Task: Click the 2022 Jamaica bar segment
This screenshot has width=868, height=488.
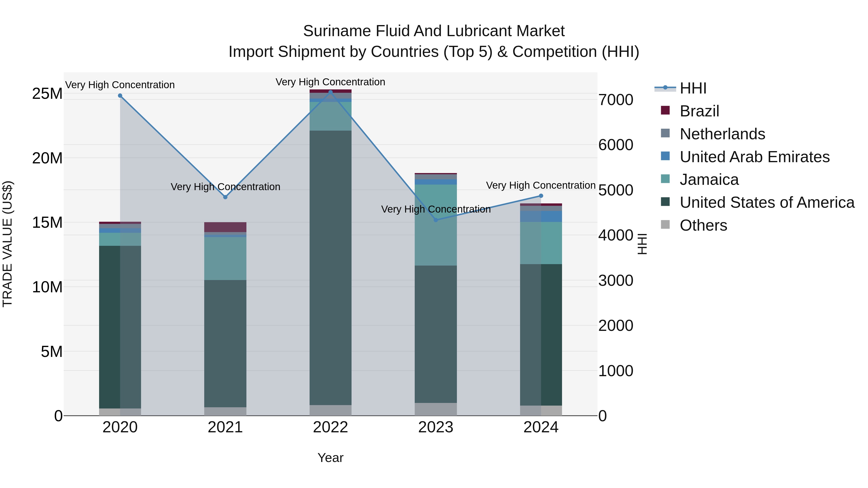Action: pos(331,116)
